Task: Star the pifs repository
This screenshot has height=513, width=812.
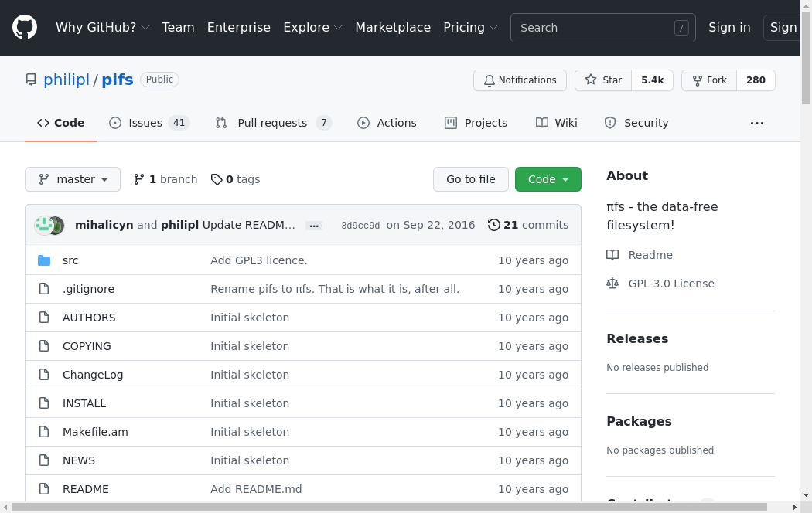Action: click(x=603, y=80)
